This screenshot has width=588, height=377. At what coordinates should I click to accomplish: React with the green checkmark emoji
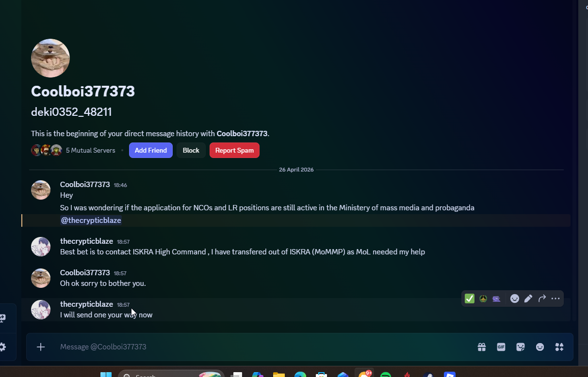coord(470,298)
